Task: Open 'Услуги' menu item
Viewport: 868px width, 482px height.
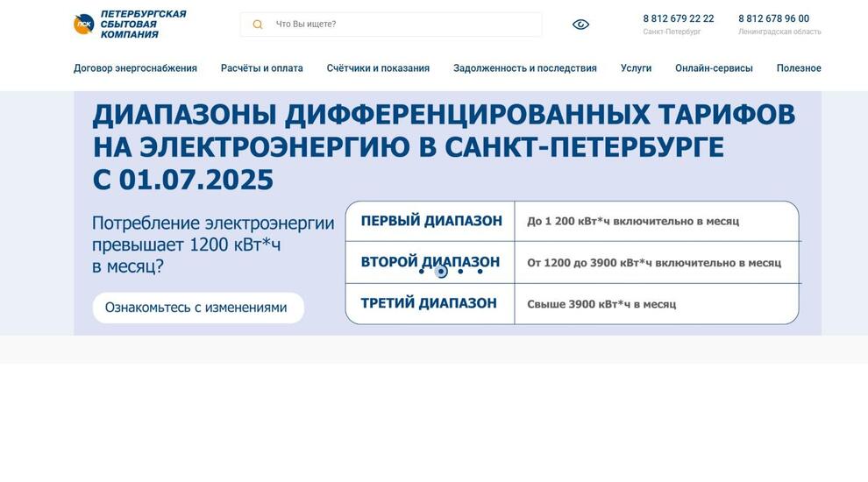Action: 636,68
